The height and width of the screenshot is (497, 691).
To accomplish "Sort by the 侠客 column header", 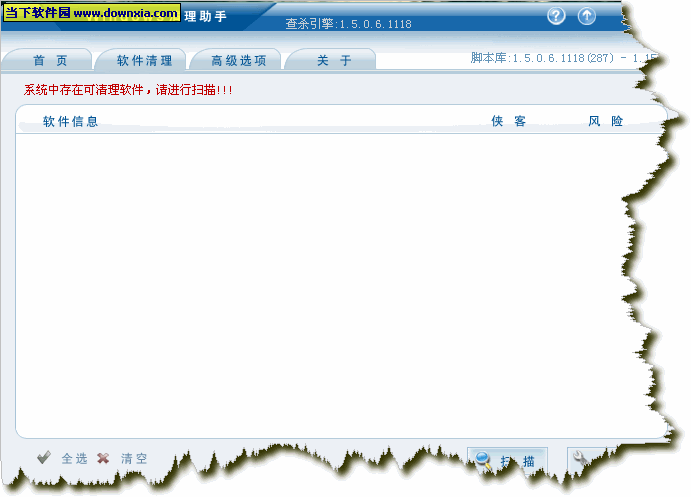I will click(x=508, y=122).
